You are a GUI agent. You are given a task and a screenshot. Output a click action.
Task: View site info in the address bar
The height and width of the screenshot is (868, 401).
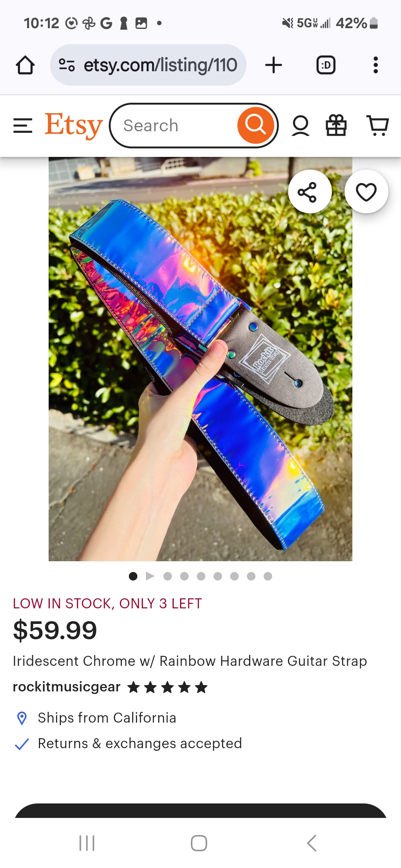67,65
